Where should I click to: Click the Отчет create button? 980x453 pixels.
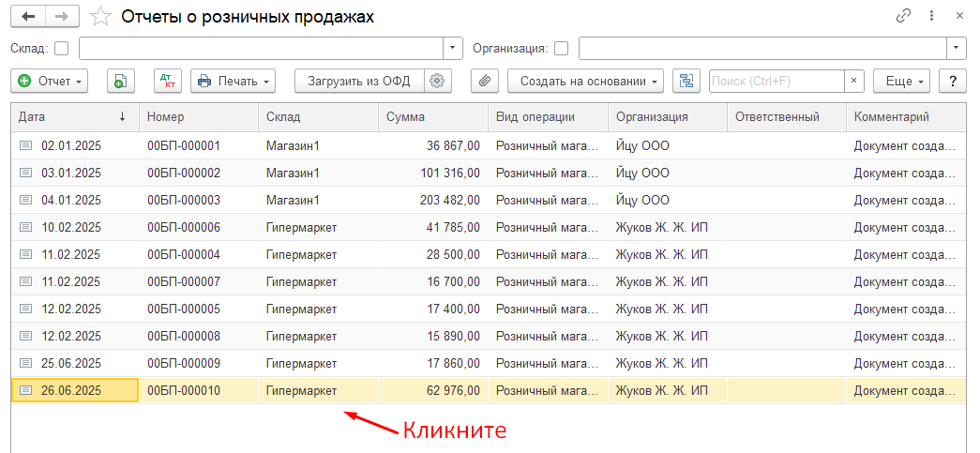pos(49,82)
